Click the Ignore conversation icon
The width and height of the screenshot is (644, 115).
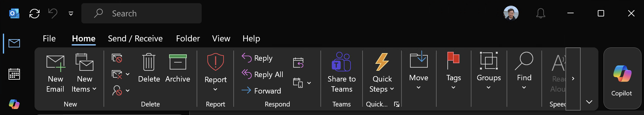[117, 58]
